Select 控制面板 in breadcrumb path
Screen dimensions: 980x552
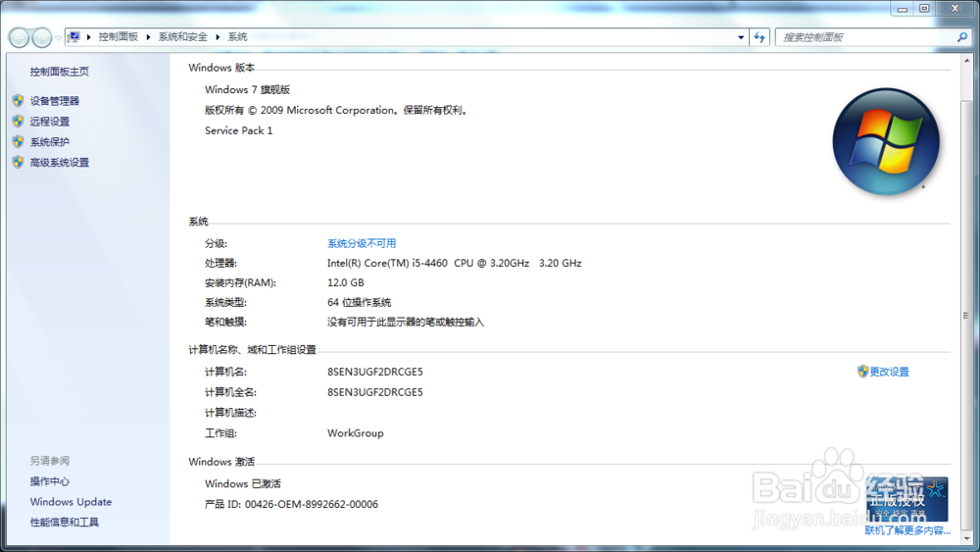coord(119,37)
